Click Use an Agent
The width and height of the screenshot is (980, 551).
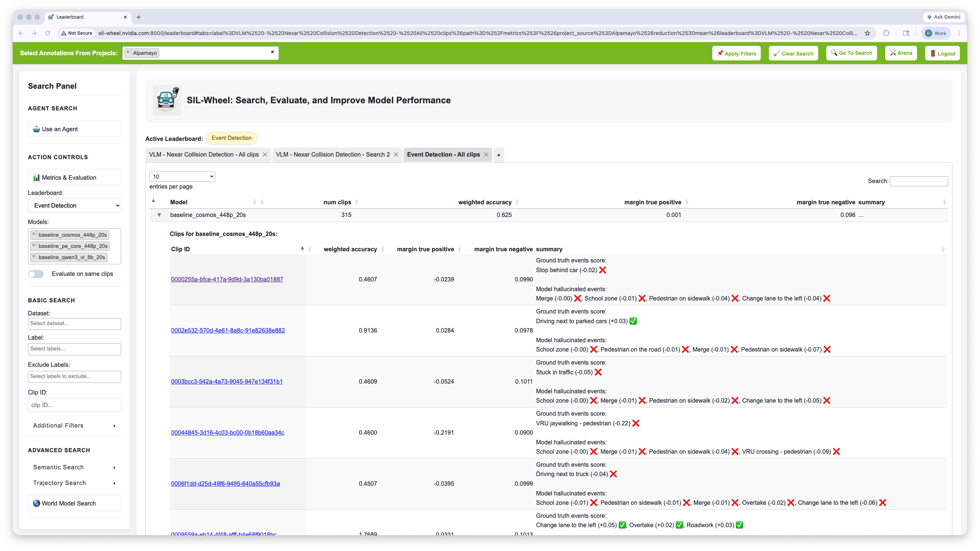point(74,129)
